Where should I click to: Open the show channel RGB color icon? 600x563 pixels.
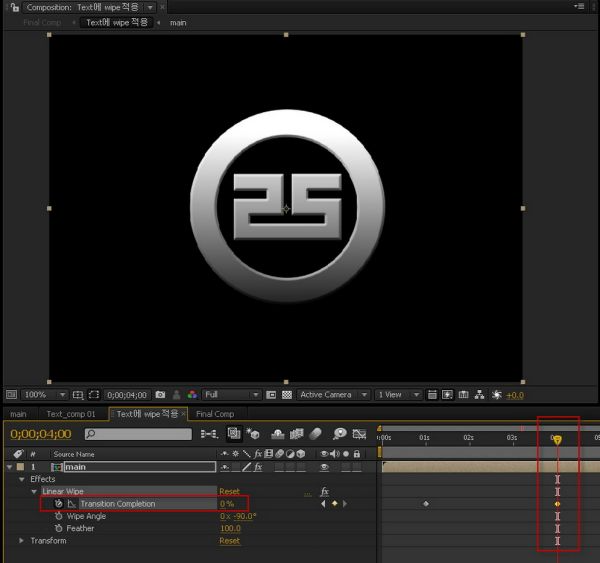(x=192, y=395)
